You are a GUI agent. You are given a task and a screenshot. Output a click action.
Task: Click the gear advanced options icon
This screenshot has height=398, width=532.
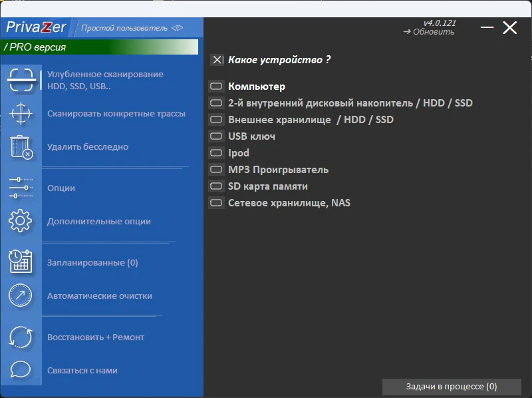(21, 221)
